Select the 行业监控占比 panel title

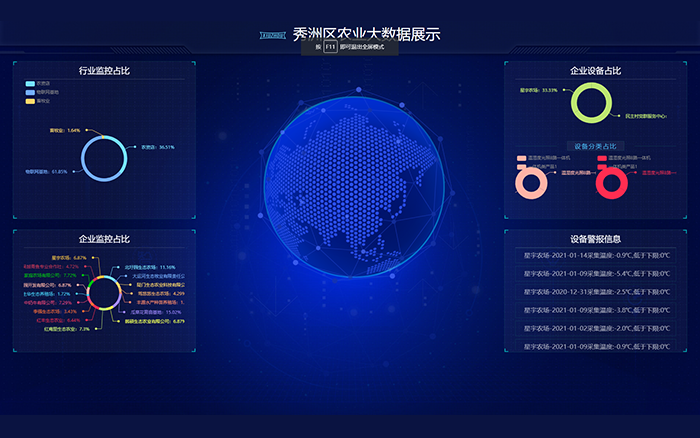[x=104, y=71]
